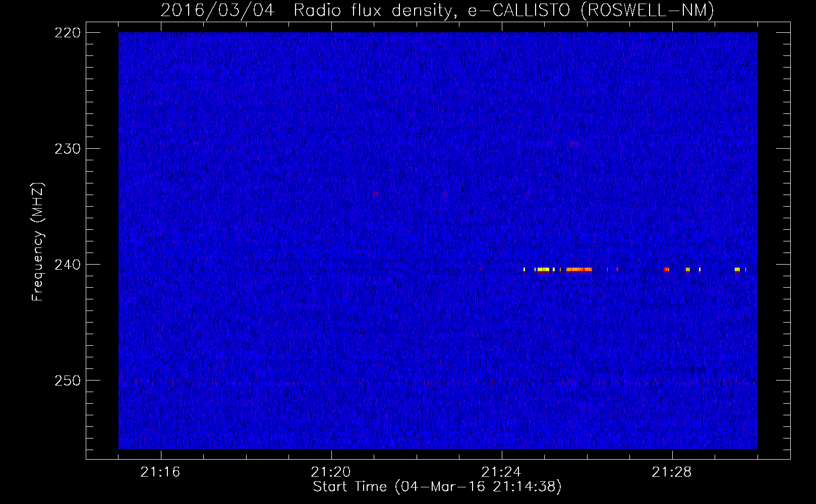Select the 230 frequency tick label

point(68,149)
